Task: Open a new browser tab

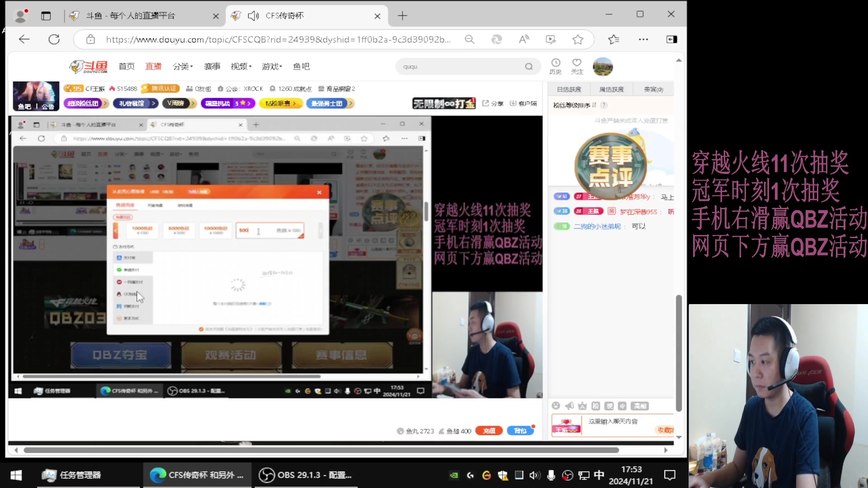Action: coord(402,16)
